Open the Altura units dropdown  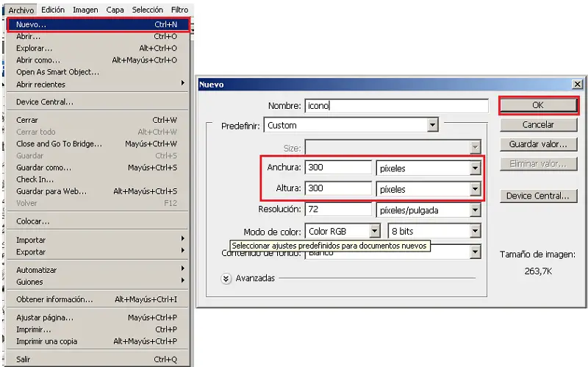tap(429, 190)
